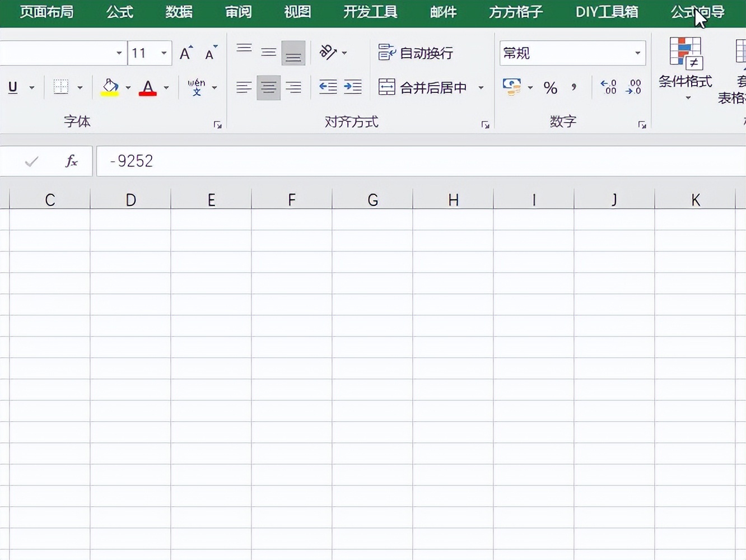Open the font color dropdown arrow
This screenshot has width=746, height=560.
(x=165, y=88)
